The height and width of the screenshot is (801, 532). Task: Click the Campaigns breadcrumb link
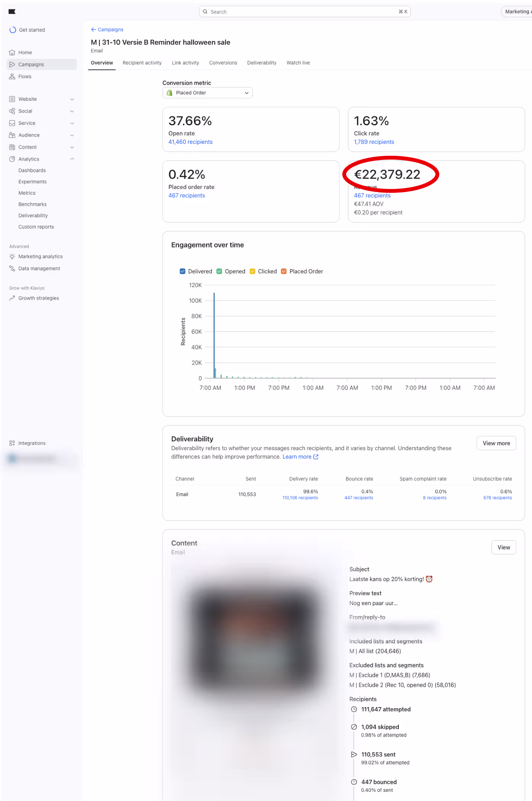111,29
